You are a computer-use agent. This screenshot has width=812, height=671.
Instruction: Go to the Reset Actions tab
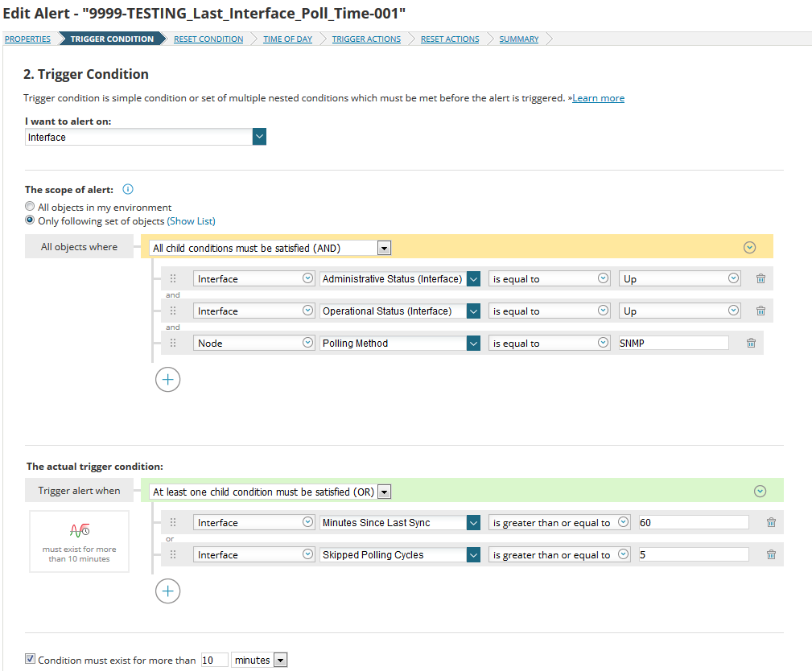tap(450, 39)
